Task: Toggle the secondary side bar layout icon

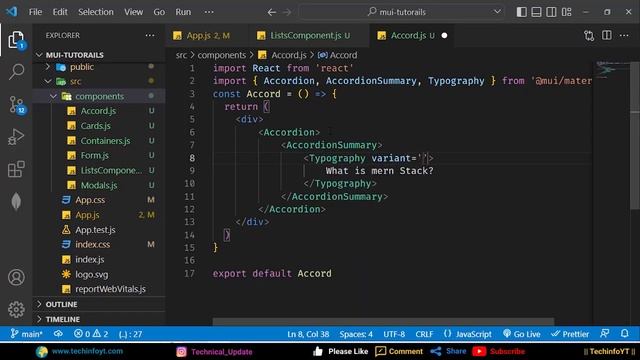Action: (x=551, y=12)
